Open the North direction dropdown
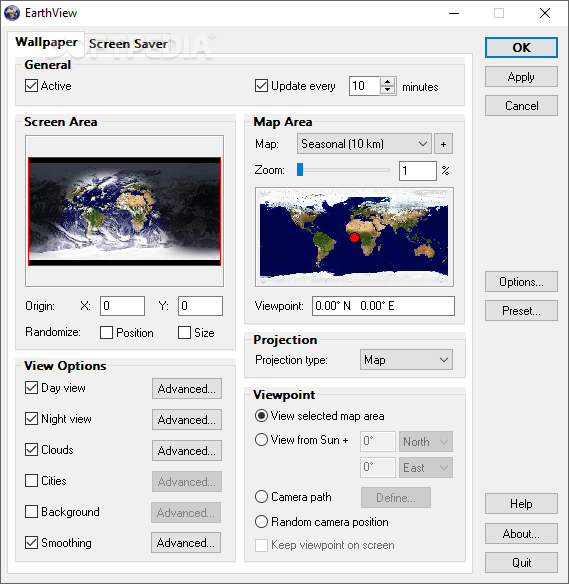Image resolution: width=569 pixels, height=584 pixels. tap(426, 442)
